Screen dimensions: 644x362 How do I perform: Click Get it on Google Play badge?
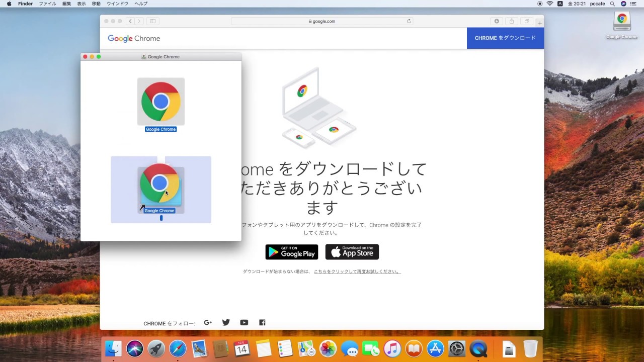click(292, 252)
